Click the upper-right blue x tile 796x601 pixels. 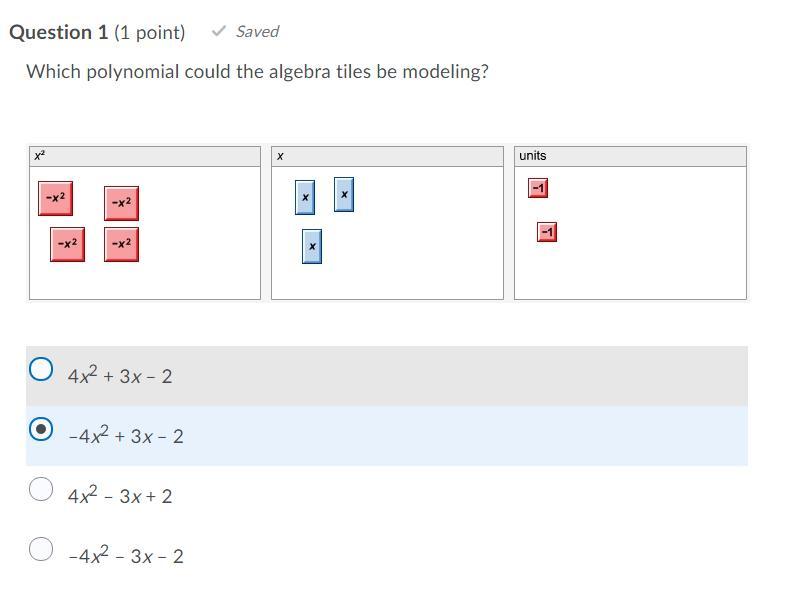pyautogui.click(x=344, y=194)
